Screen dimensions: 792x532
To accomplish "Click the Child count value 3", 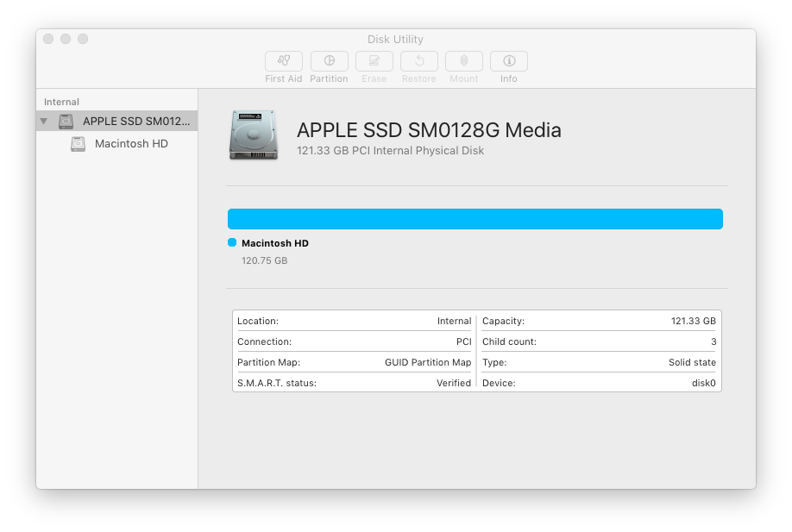I will [713, 341].
